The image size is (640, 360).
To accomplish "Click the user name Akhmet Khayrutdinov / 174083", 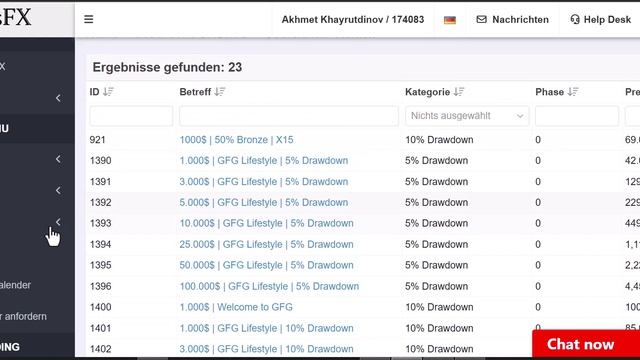I will (x=353, y=20).
